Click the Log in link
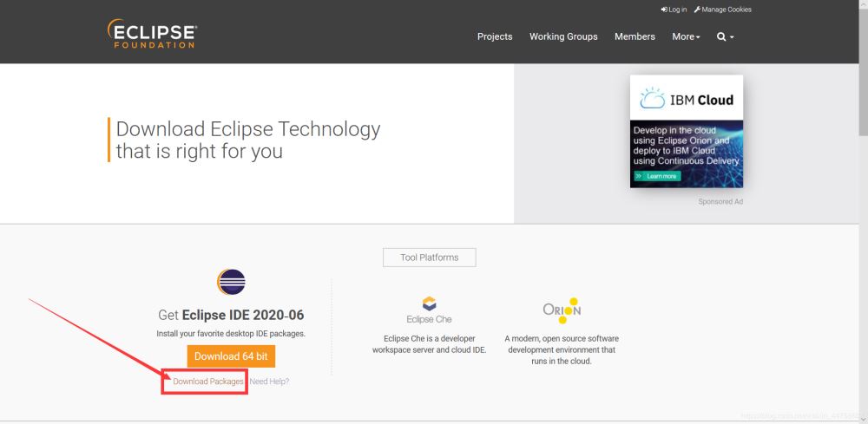The image size is (868, 424). (674, 10)
